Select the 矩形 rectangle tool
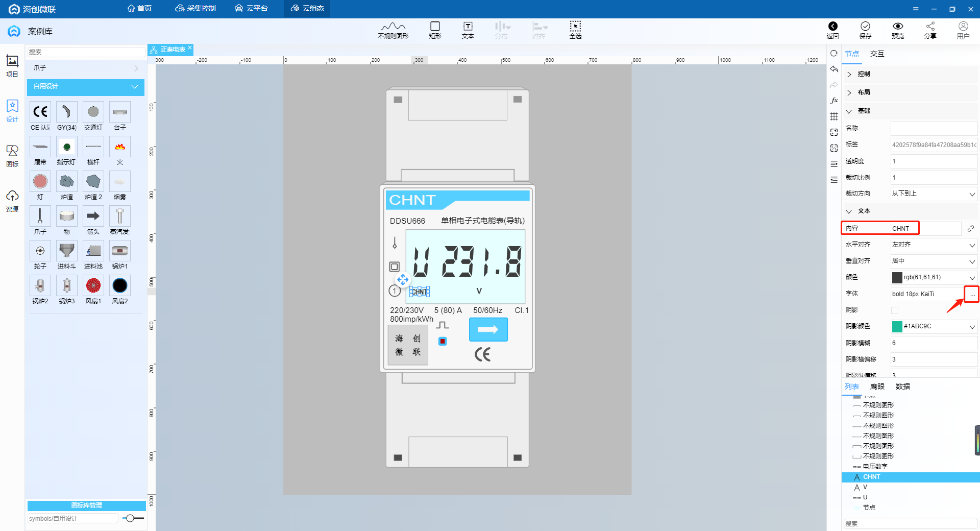980x531 pixels. [x=435, y=30]
